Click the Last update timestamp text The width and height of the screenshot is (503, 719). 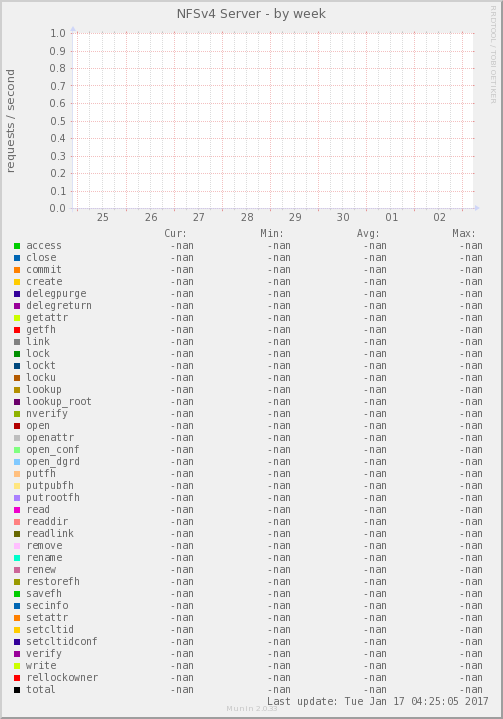pyautogui.click(x=378, y=702)
